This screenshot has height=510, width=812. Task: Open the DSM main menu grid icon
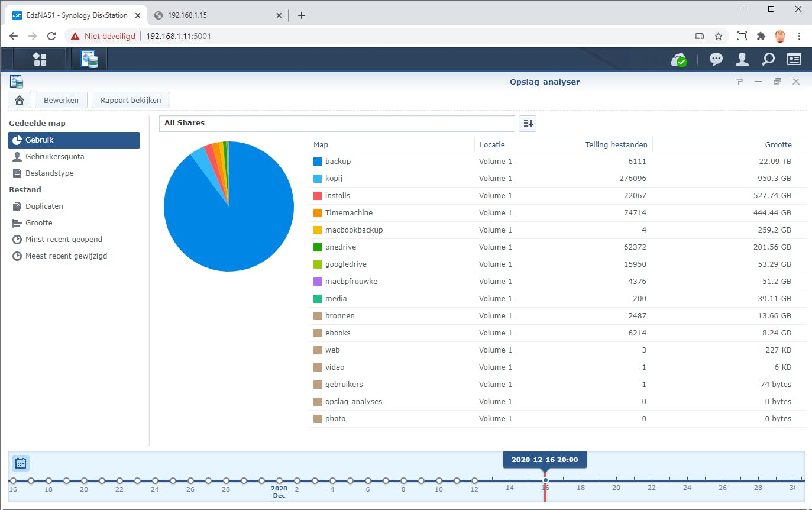(x=40, y=59)
